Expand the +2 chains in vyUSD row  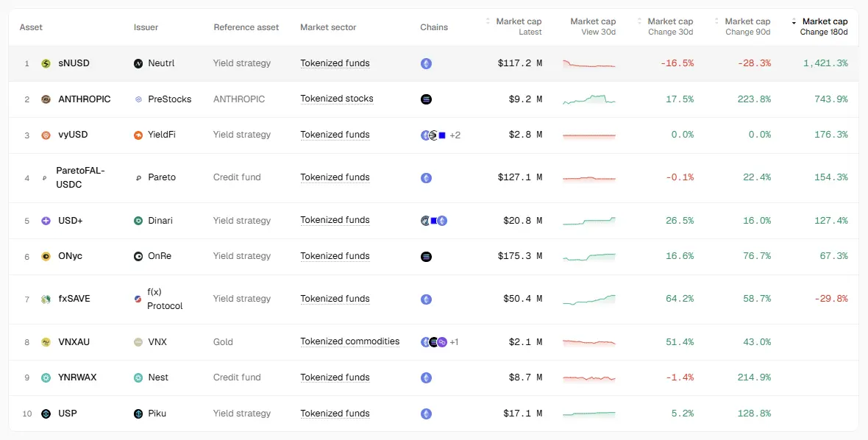tap(455, 135)
